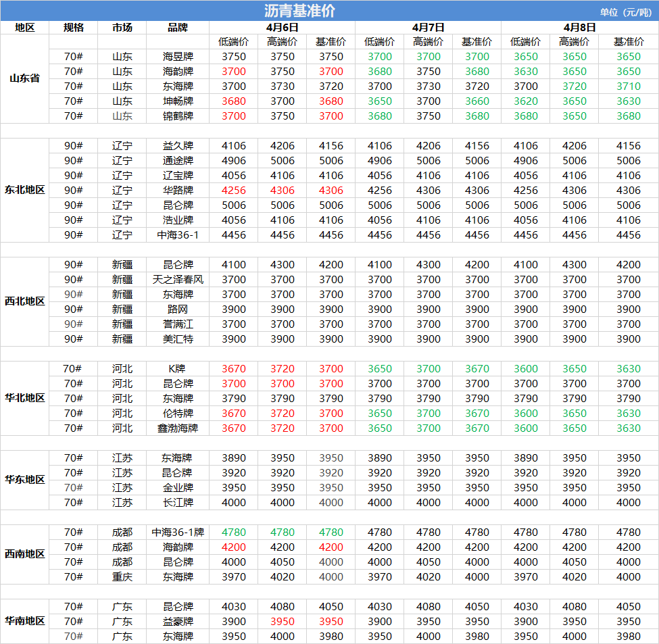Select the 中海36-1牌 brand cell in 成都
Image resolution: width=659 pixels, height=644 pixels.
pyautogui.click(x=178, y=532)
